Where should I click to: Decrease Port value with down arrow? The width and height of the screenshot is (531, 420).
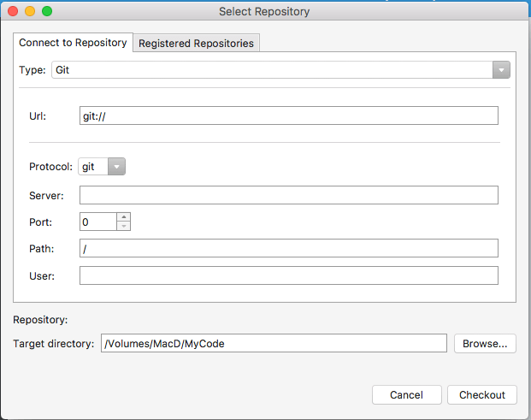[x=124, y=226]
